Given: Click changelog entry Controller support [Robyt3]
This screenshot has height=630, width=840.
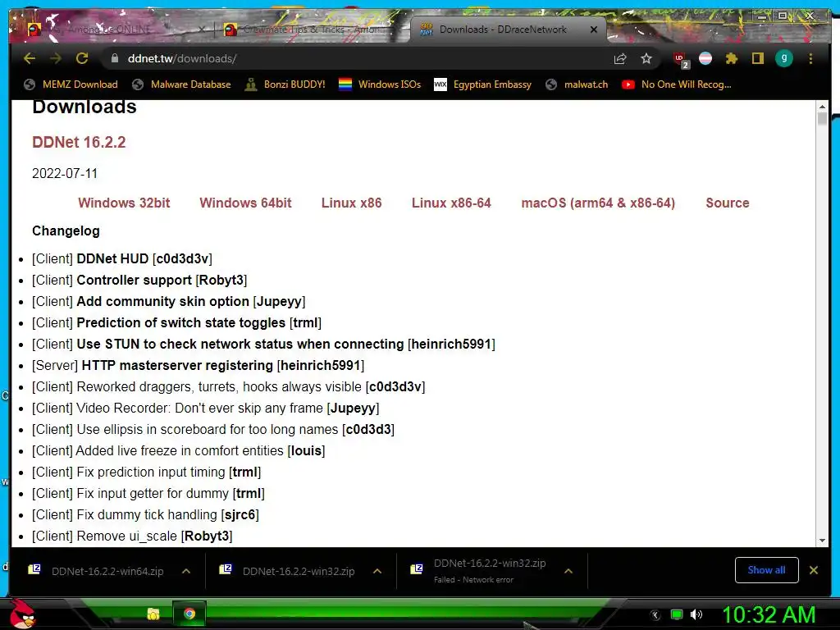Looking at the screenshot, I should [x=139, y=281].
